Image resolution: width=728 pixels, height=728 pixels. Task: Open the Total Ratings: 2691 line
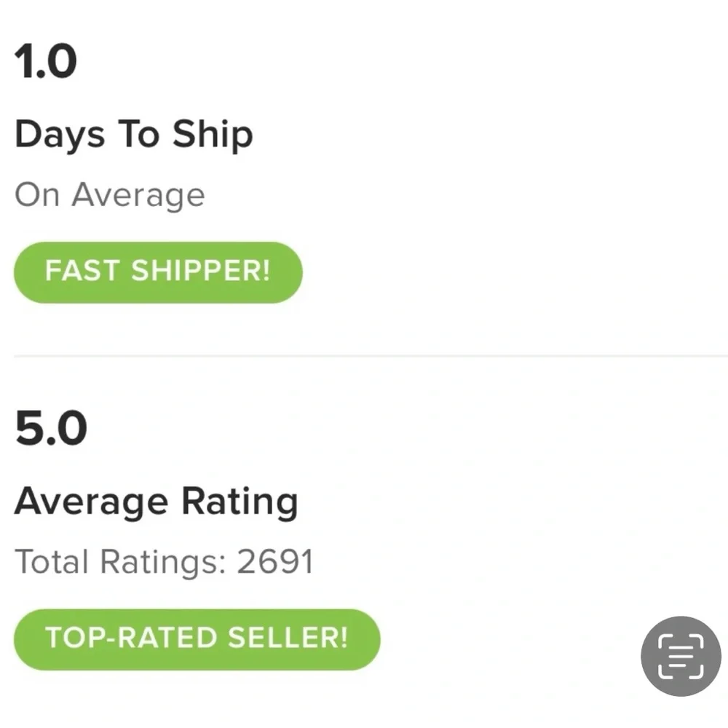click(164, 562)
